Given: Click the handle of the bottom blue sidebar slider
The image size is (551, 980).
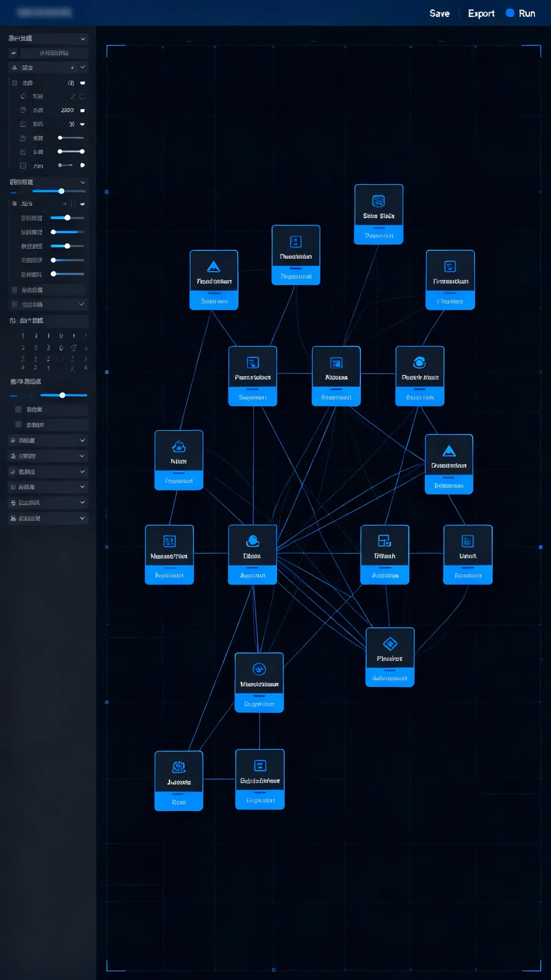Looking at the screenshot, I should click(x=62, y=395).
